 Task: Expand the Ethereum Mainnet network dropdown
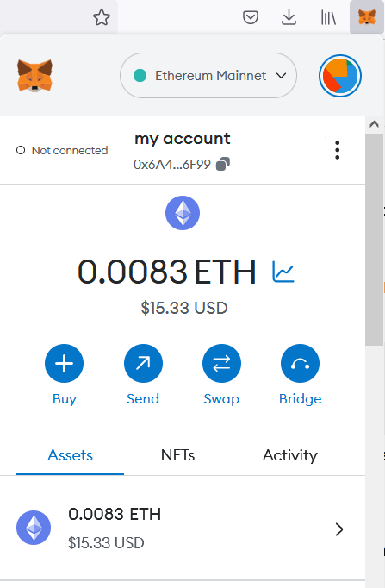pyautogui.click(x=208, y=75)
